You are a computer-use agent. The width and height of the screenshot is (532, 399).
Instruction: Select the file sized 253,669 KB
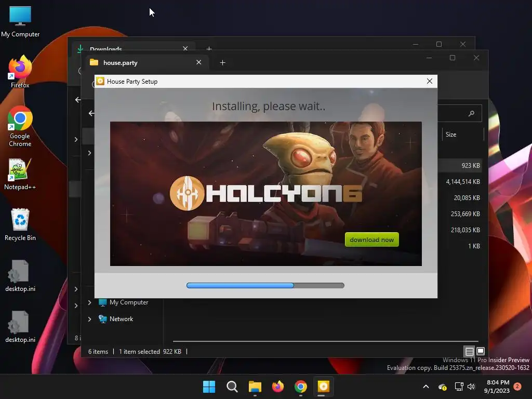(x=465, y=214)
